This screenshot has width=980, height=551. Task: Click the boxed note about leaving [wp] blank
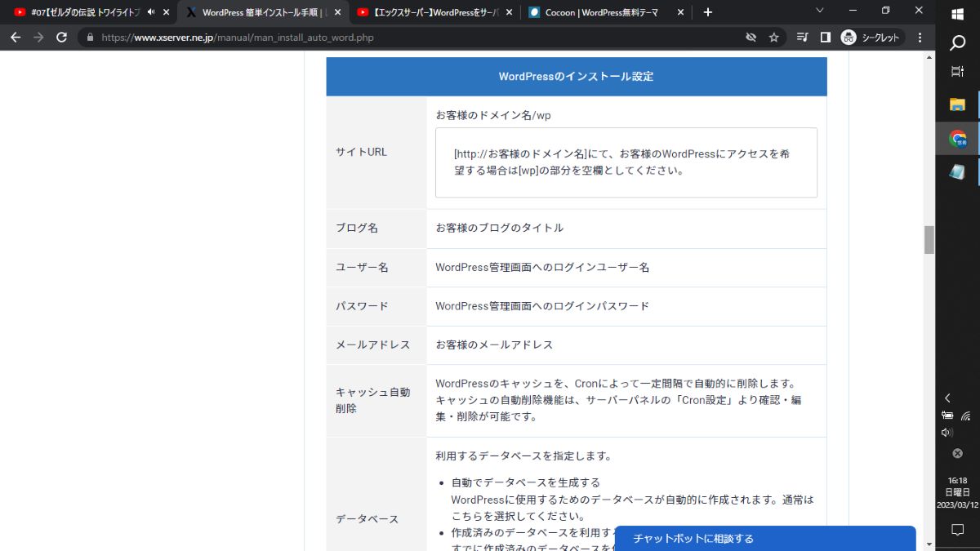pyautogui.click(x=626, y=162)
